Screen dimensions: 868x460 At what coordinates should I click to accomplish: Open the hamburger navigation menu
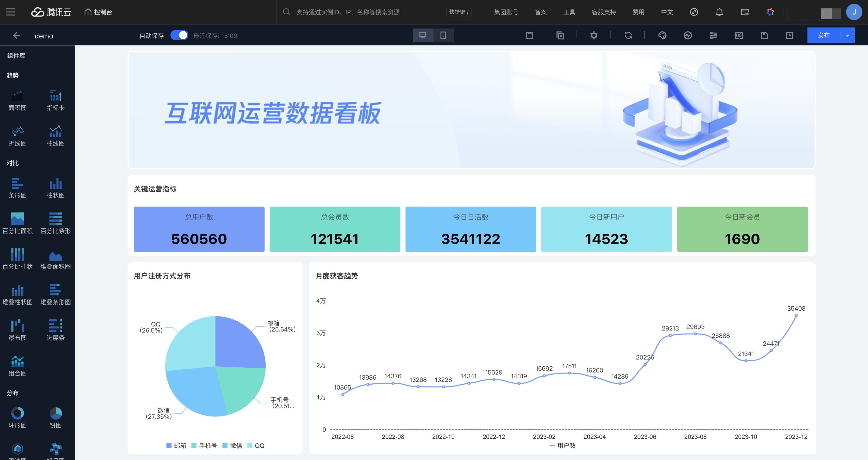tap(11, 12)
